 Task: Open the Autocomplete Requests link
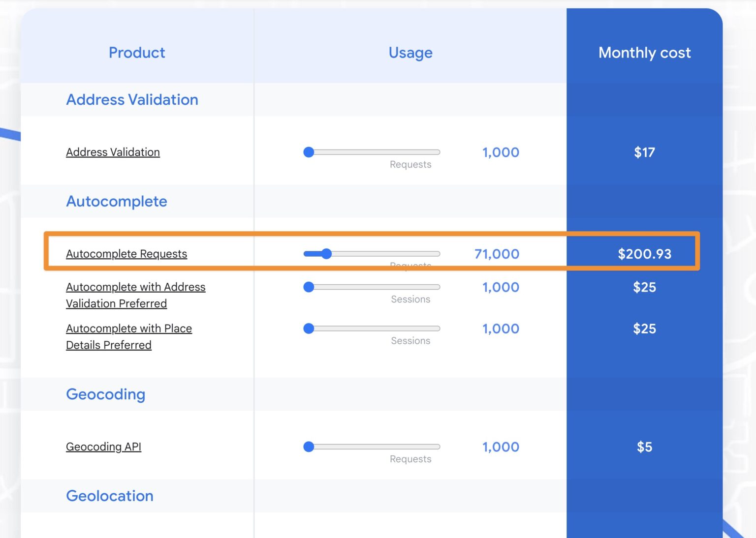tap(126, 254)
